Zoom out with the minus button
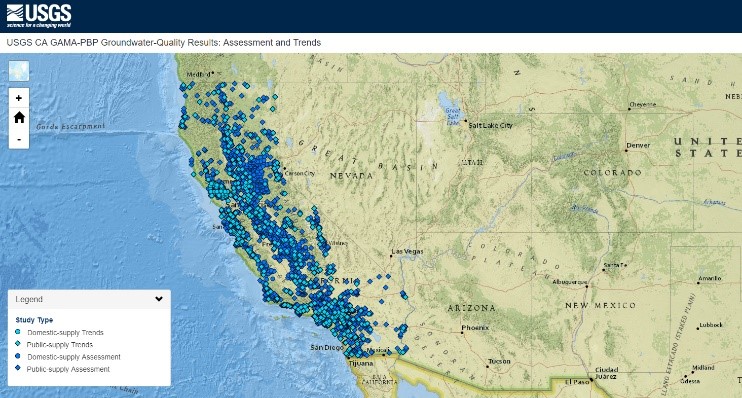Image resolution: width=742 pixels, height=398 pixels. [19, 139]
